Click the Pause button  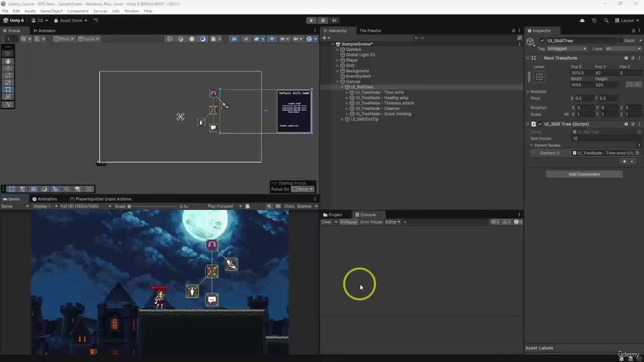[323, 21]
